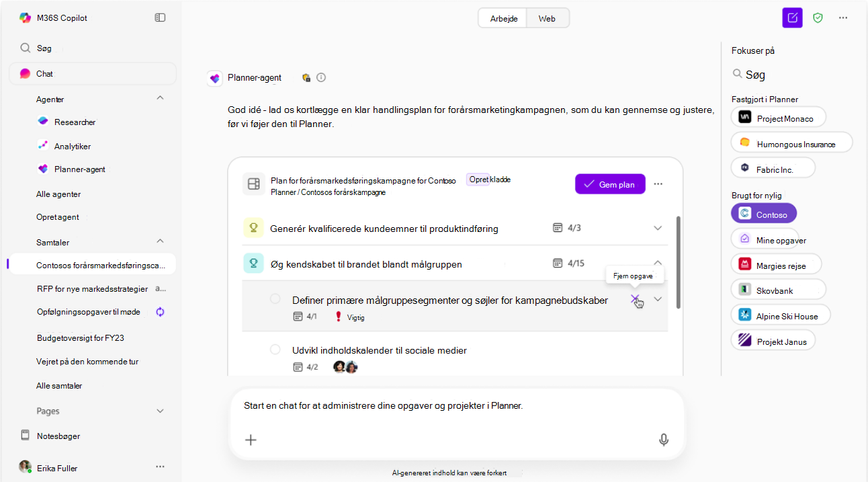
Task: Switch to the Web tab
Action: pyautogui.click(x=547, y=18)
